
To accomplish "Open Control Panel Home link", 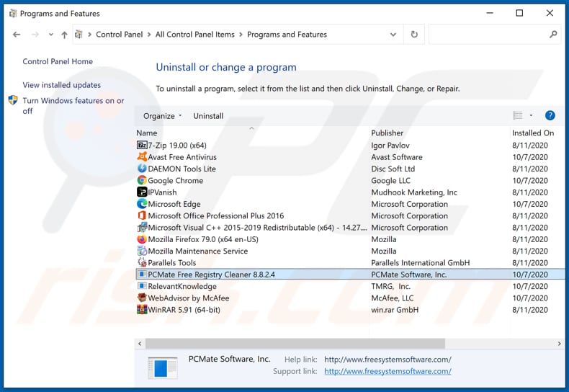I will pyautogui.click(x=58, y=61).
